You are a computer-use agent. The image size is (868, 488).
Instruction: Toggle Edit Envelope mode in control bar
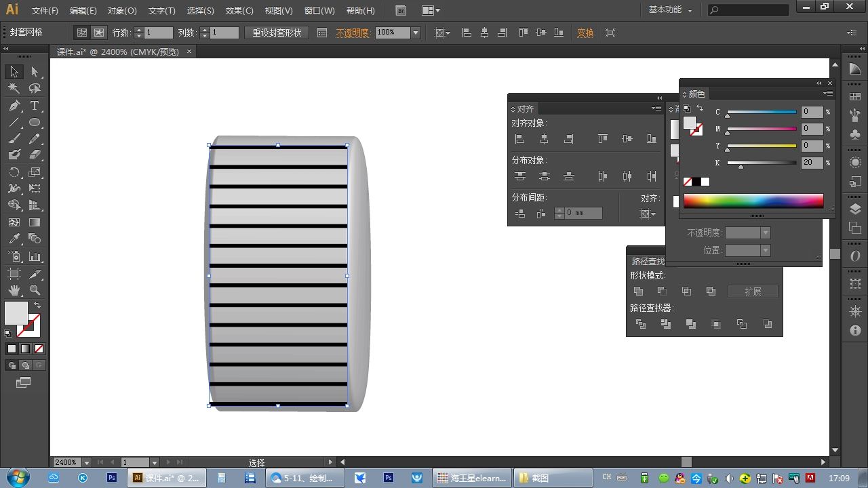point(82,33)
